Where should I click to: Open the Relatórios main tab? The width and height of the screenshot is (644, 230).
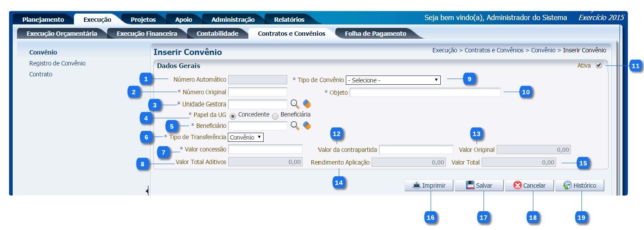289,19
